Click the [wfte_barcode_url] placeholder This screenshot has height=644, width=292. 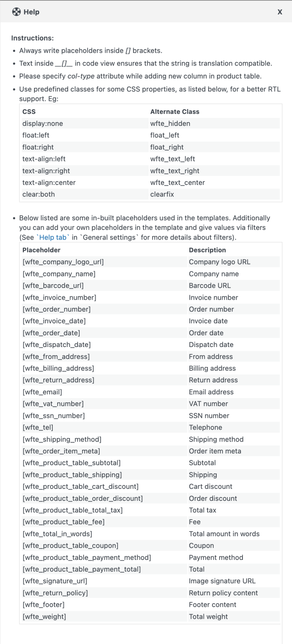point(53,286)
